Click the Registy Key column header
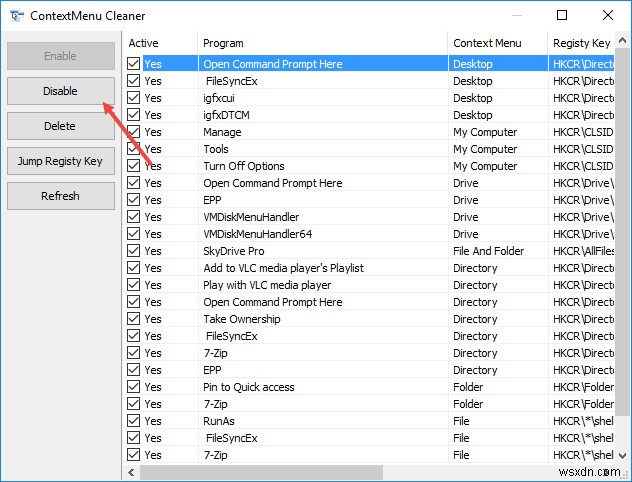Viewport: 632px width, 482px height. pyautogui.click(x=581, y=43)
